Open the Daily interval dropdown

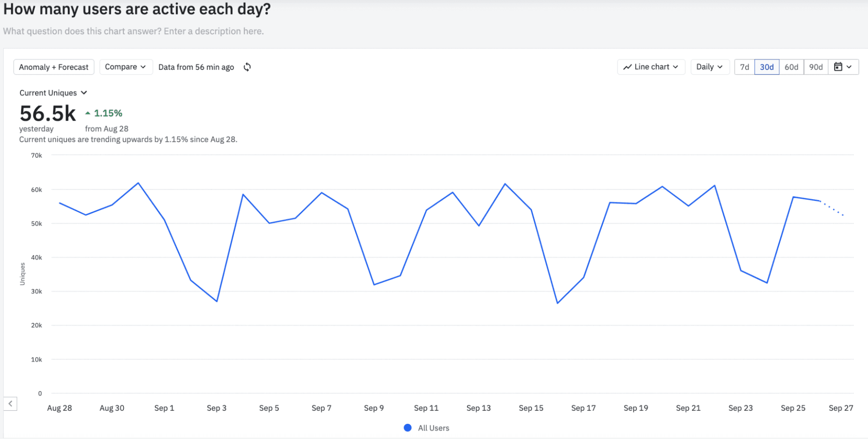[x=710, y=67]
